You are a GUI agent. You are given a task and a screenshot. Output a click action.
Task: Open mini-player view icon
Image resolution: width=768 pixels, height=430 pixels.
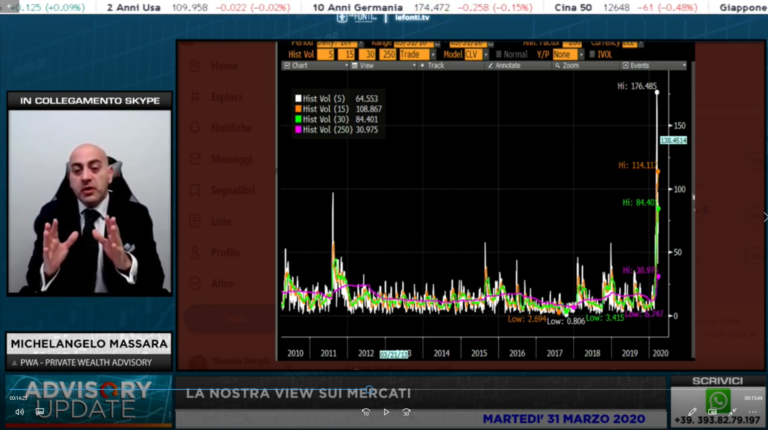click(713, 412)
